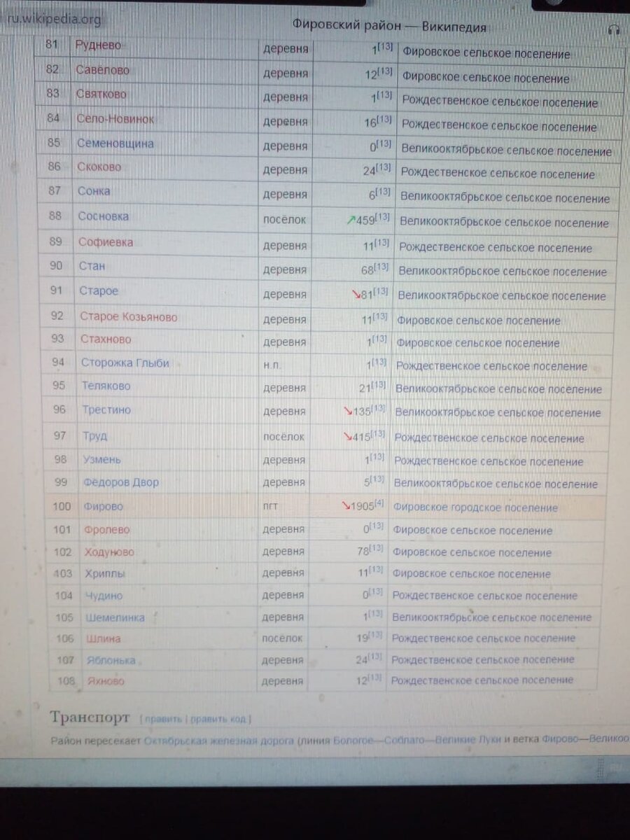Click the [13] reference next to population 415
This screenshot has width=630, height=840.
(x=378, y=434)
